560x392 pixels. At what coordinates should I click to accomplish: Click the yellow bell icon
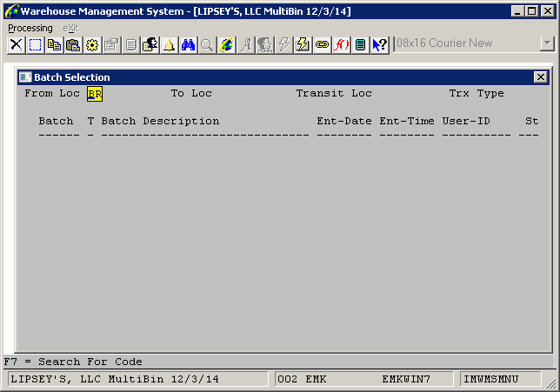[x=169, y=44]
